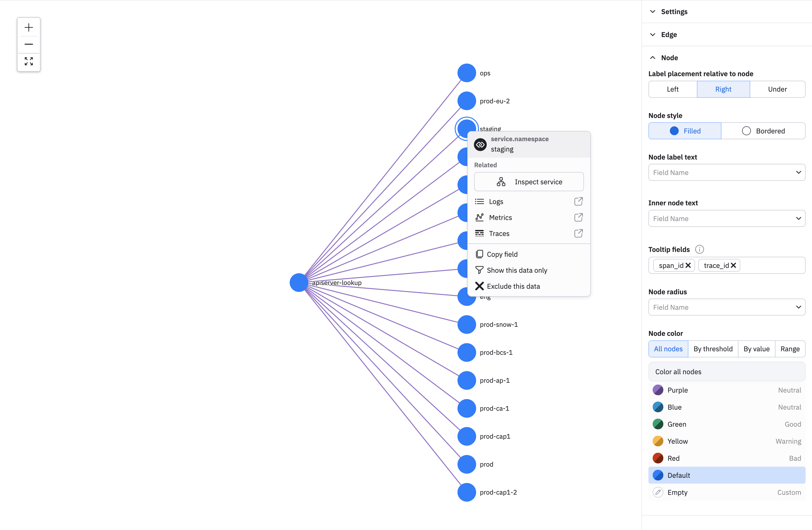Image resolution: width=812 pixels, height=530 pixels.
Task: Open Metrics external link icon
Action: pyautogui.click(x=578, y=217)
